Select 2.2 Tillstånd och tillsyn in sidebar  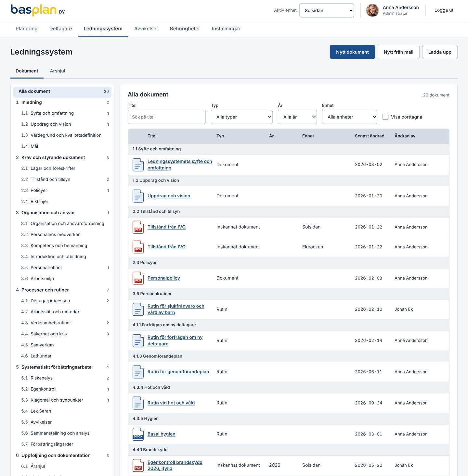[x=62, y=179]
